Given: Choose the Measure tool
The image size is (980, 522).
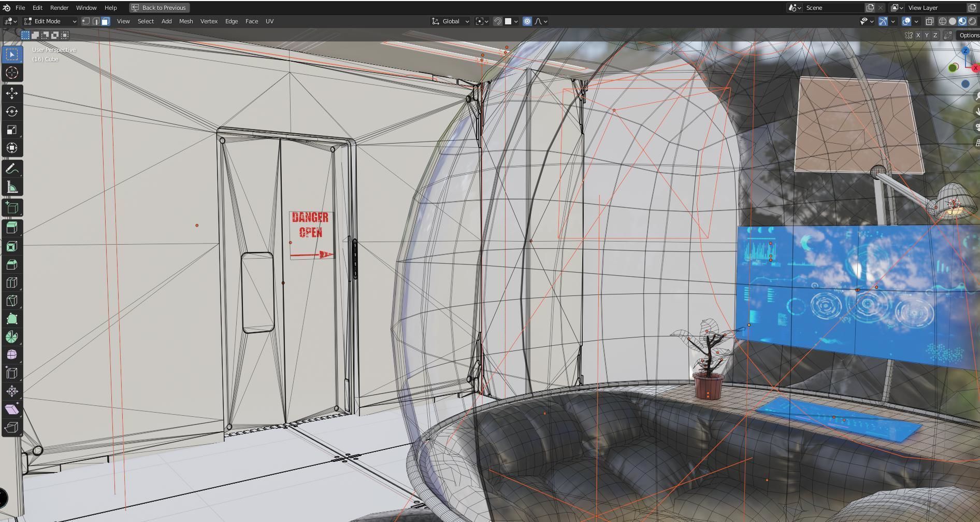Looking at the screenshot, I should coord(12,187).
